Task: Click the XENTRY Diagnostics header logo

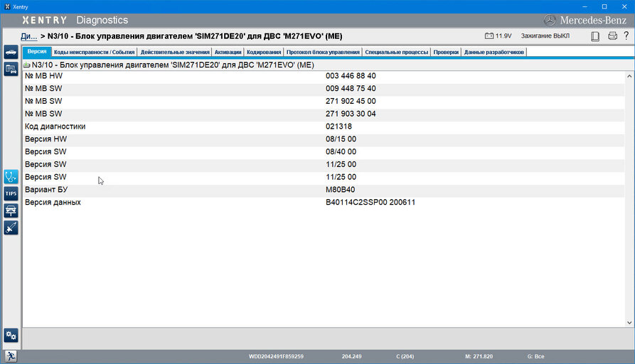Action: tap(75, 20)
